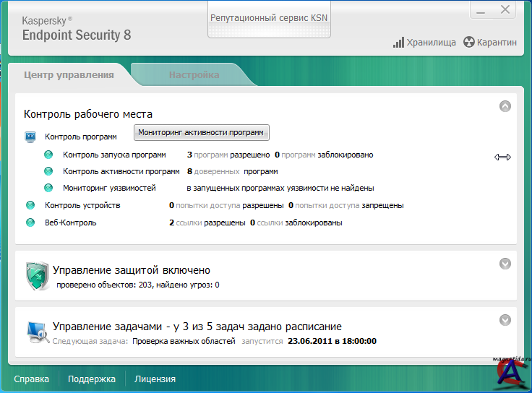This screenshot has height=393, width=532.
Task: Open the Справка help link
Action: (x=31, y=379)
